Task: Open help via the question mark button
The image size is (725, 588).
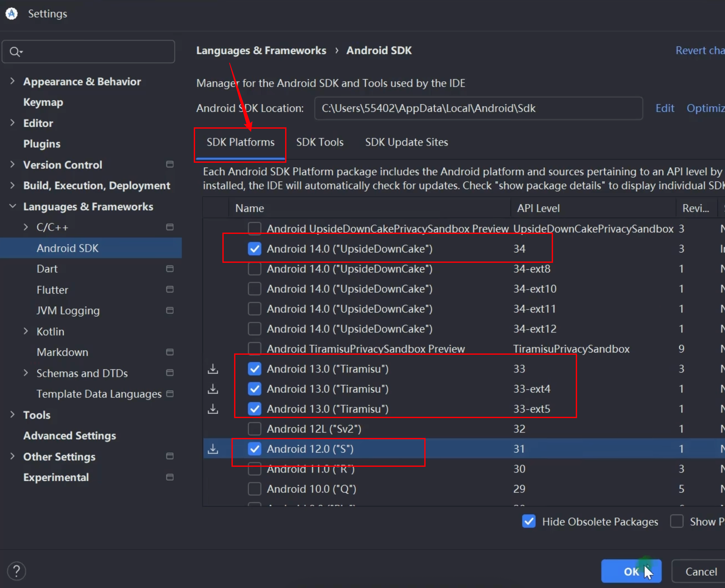Action: 16,571
